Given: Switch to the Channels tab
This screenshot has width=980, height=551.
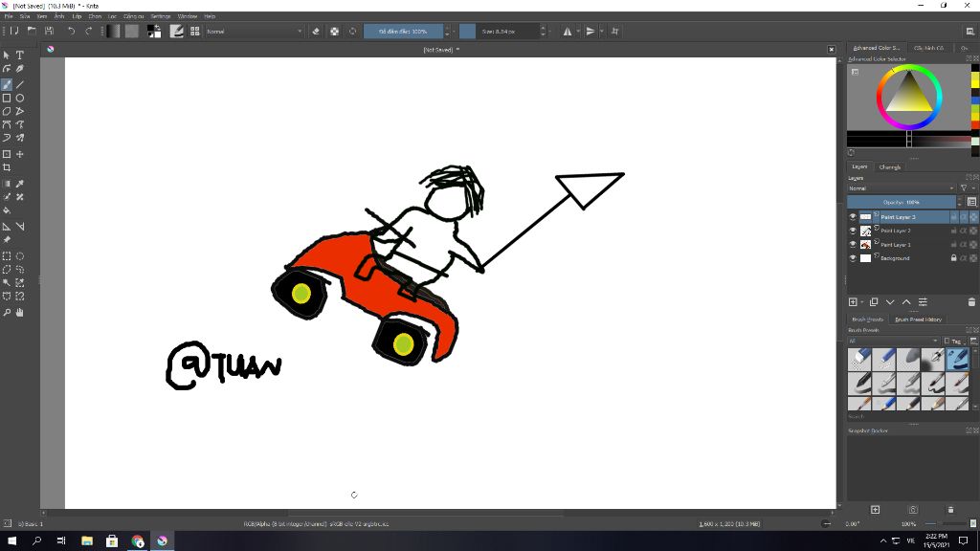Looking at the screenshot, I should coord(889,166).
